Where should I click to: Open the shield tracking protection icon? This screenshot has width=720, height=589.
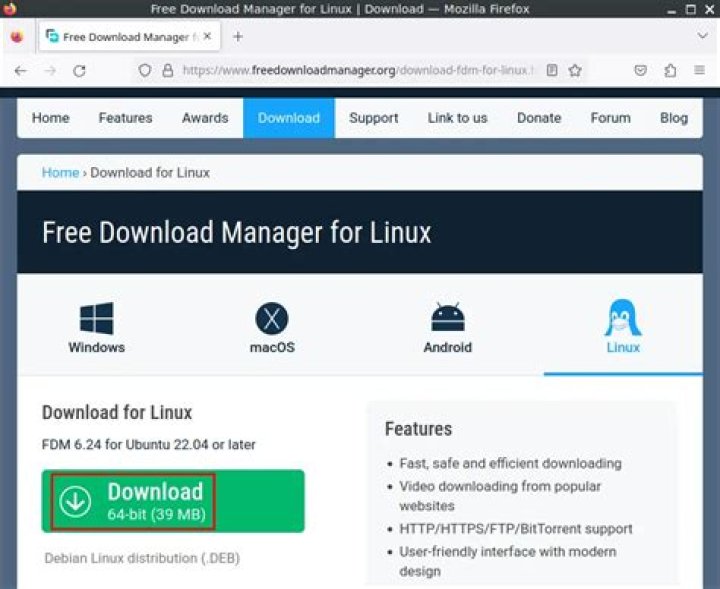click(145, 70)
